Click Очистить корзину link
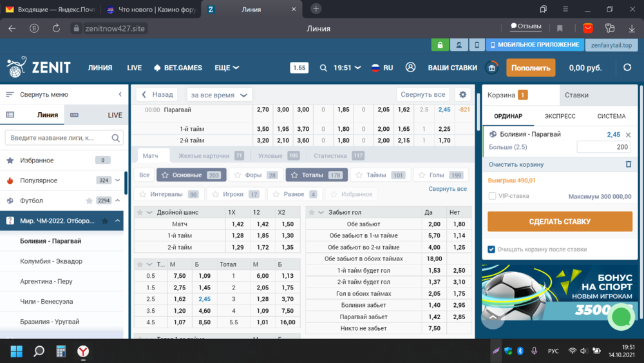The height and width of the screenshot is (363, 644). (x=516, y=164)
